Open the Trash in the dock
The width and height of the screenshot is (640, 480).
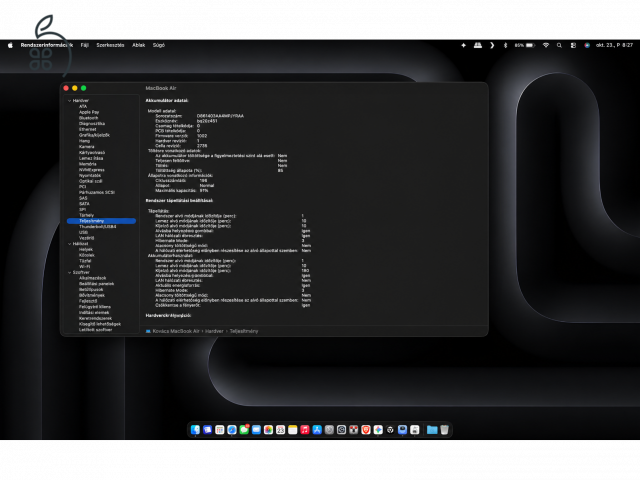[444, 429]
